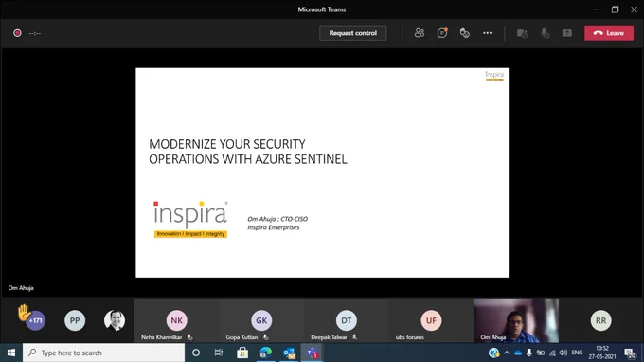Open the Windows Start menu
644x362 pixels.
click(x=11, y=353)
